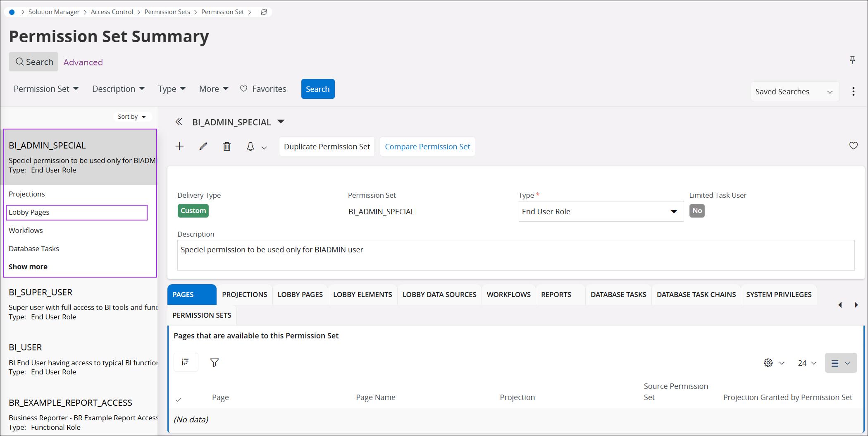Click the notification bell icon

tap(250, 146)
